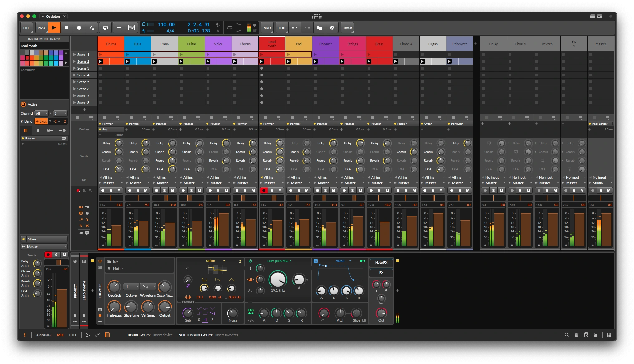Disarm record on Lead synth channel
This screenshot has width=634, height=364.
[264, 190]
